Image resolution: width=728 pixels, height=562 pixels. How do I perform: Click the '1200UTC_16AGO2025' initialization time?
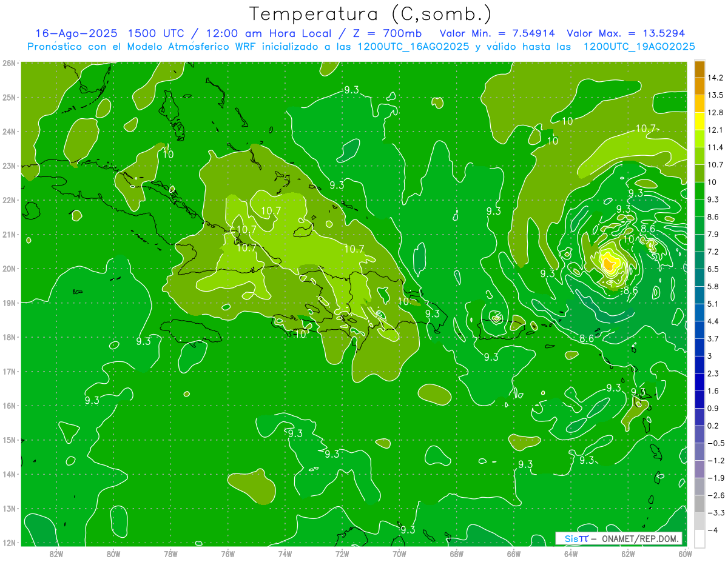(x=414, y=47)
